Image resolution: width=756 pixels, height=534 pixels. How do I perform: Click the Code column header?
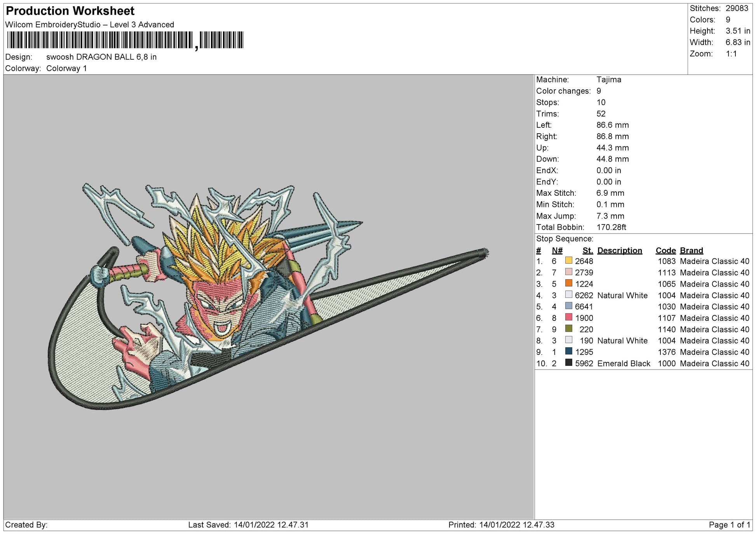(665, 250)
